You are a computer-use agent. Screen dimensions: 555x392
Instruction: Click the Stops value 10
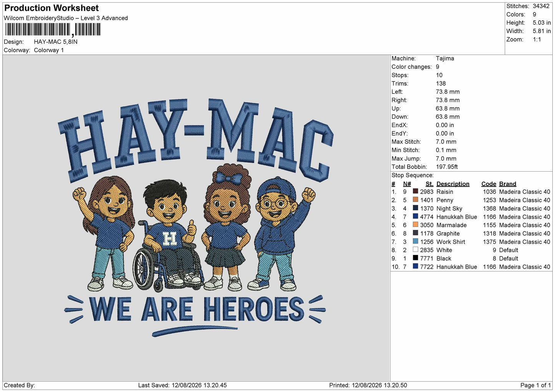tap(439, 75)
